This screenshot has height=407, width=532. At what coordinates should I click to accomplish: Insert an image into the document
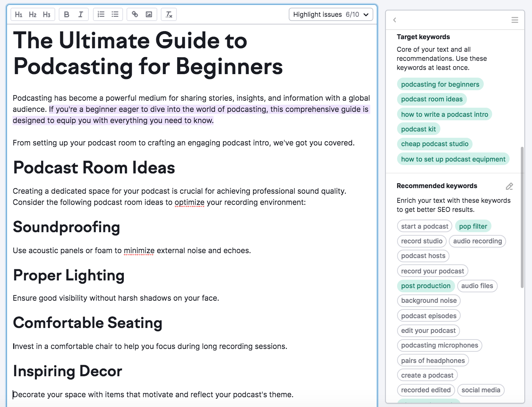149,14
